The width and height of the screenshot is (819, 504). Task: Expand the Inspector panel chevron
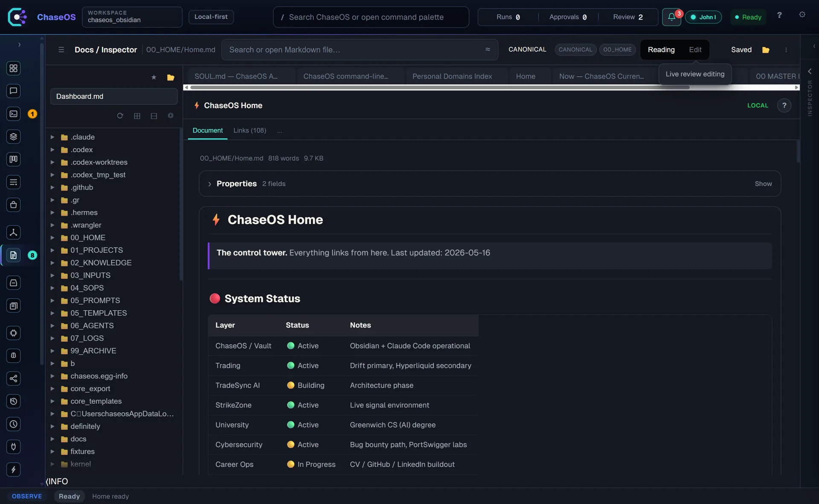click(x=809, y=71)
